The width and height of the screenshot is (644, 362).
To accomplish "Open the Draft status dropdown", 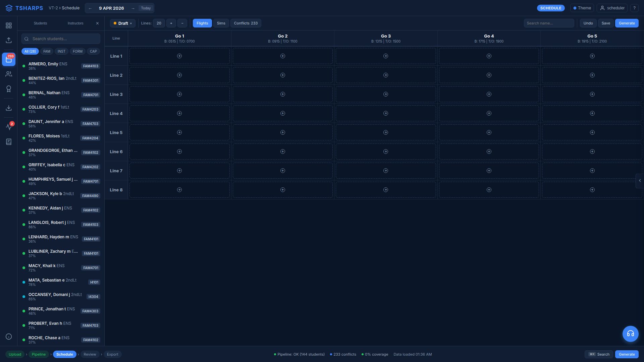I will pyautogui.click(x=123, y=23).
